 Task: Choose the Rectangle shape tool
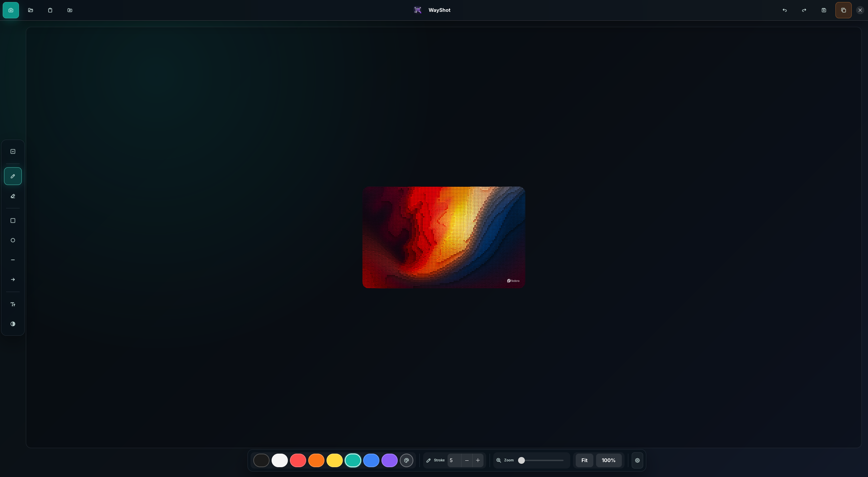[x=13, y=221]
